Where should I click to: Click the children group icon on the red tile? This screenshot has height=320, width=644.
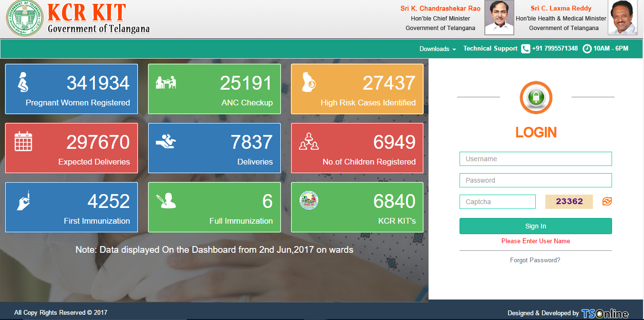(x=308, y=142)
